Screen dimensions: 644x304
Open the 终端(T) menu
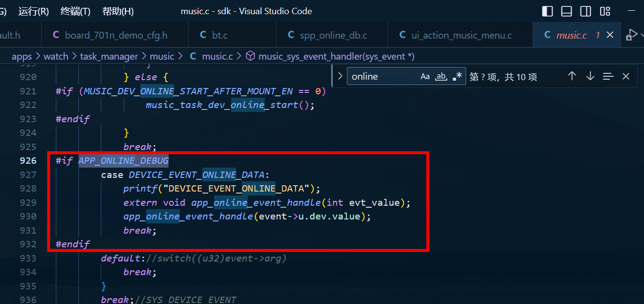pos(75,11)
